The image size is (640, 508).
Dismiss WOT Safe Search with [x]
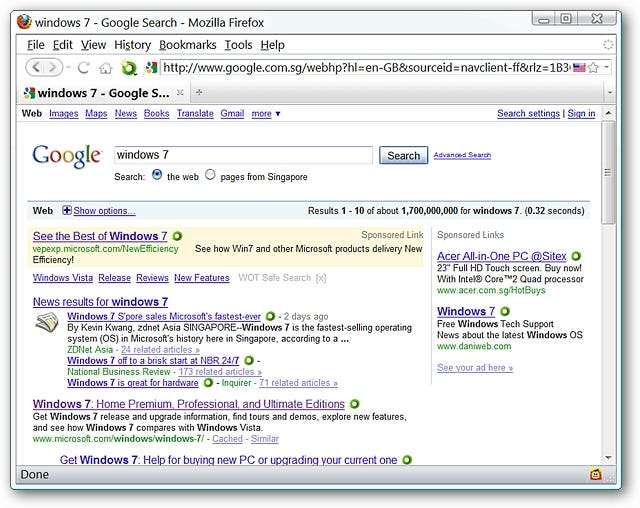321,278
